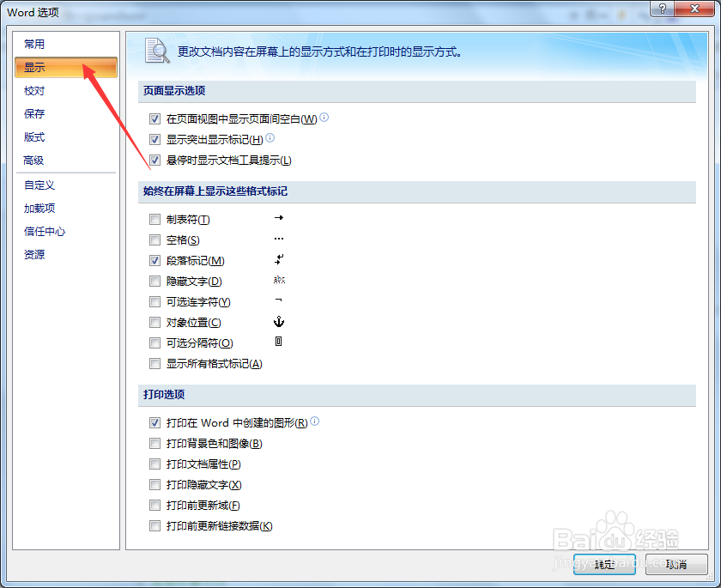Open the 自定义 category
Screen dimensions: 721x588
66,185
